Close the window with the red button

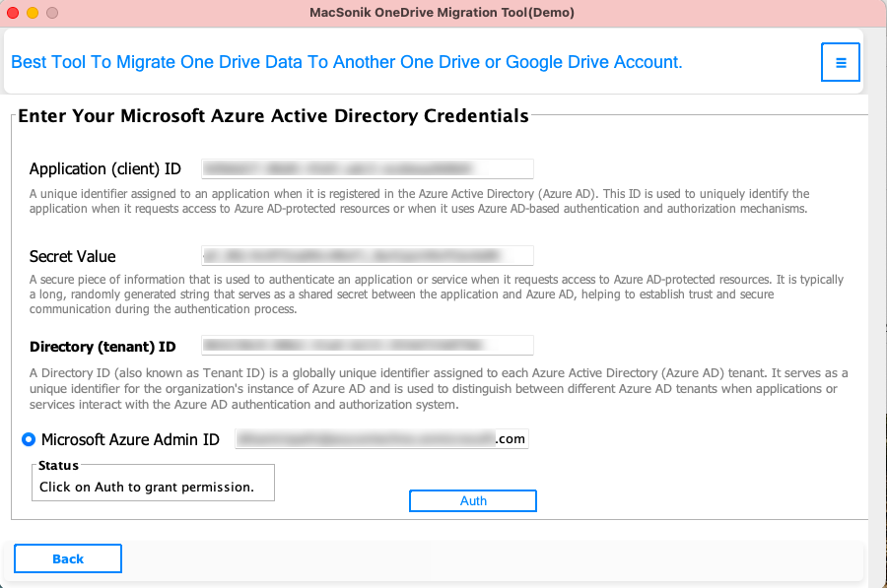[13, 13]
